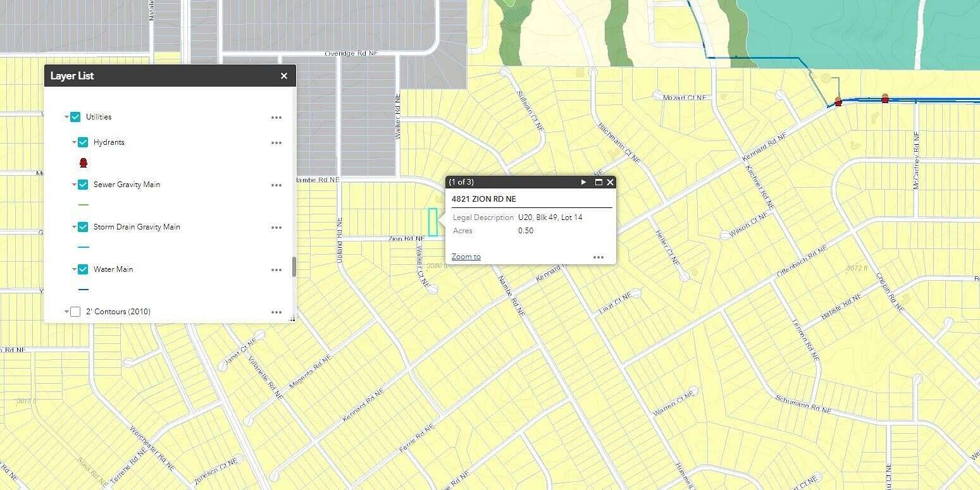980x490 pixels.
Task: Select the highlighted parcel on Zion Rd
Action: click(433, 222)
